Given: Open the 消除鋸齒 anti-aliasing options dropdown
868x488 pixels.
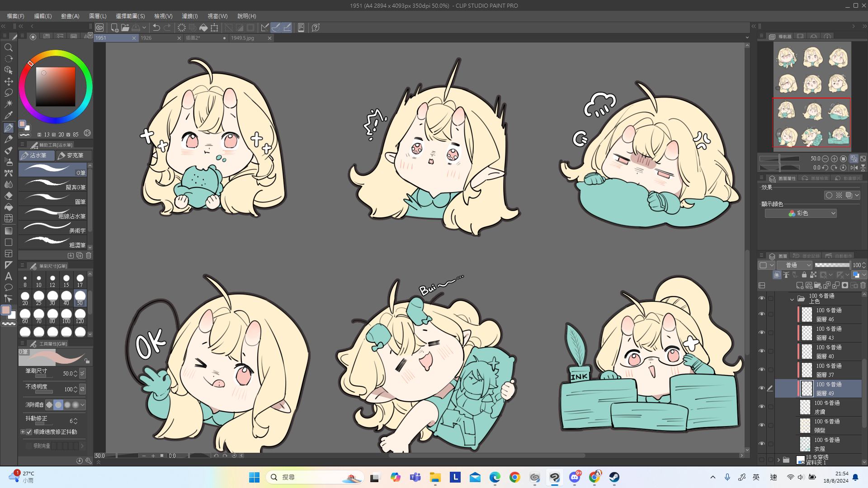Looking at the screenshot, I should click(82, 405).
